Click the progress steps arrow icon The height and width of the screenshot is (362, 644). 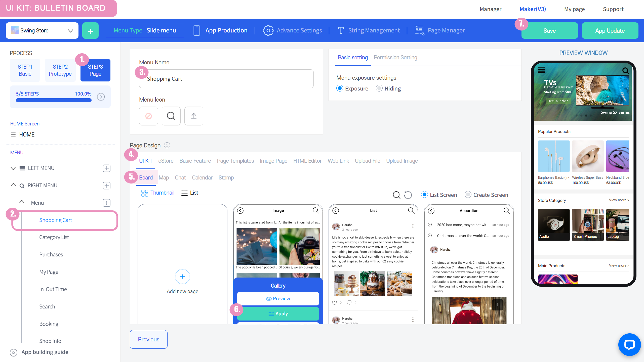pos(101,97)
